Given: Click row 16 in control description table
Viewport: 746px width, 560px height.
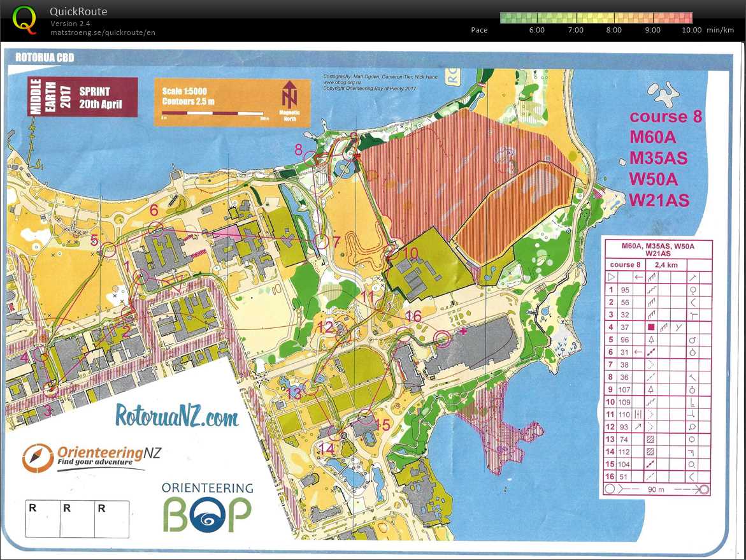Looking at the screenshot, I should point(656,477).
